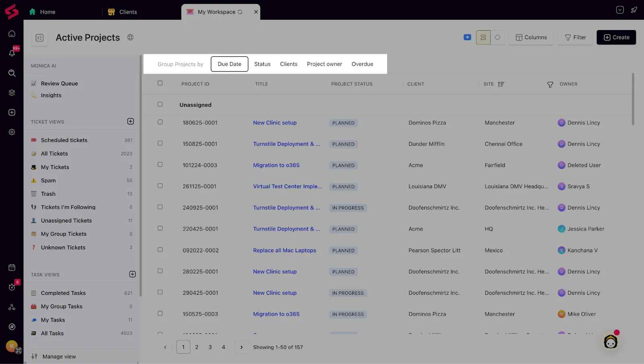Screen dimensions: 644x364
Task: Open the top bar dropdown chevron box
Action: tap(620, 10)
